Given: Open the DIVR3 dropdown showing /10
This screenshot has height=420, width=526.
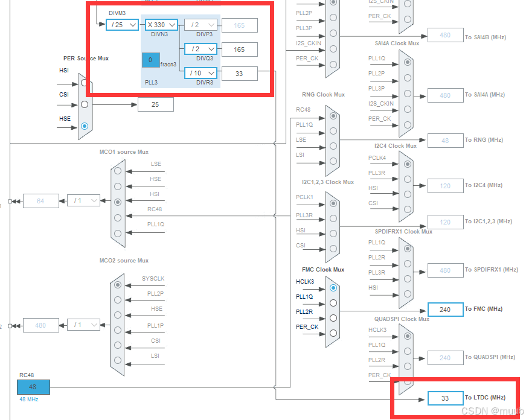Looking at the screenshot, I should coord(201,72).
